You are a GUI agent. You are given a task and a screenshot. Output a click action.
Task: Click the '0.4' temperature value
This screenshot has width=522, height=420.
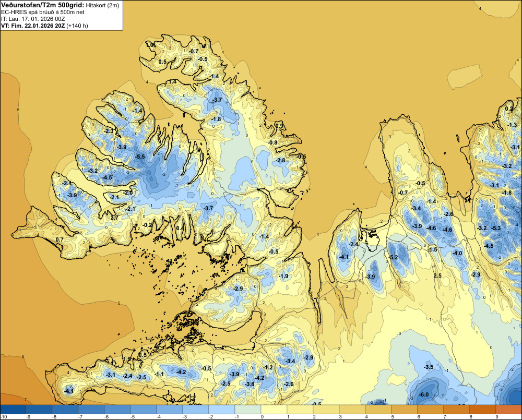[x=180, y=228]
